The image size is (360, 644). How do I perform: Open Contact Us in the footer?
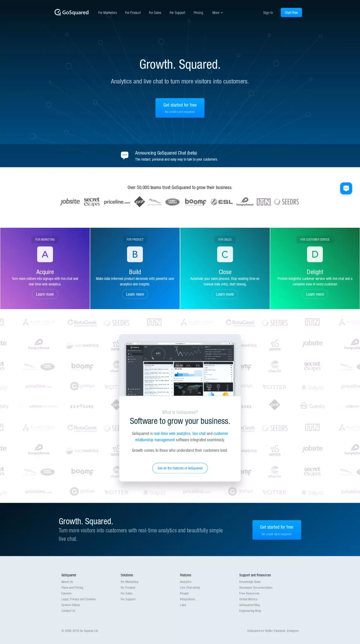[x=68, y=611]
